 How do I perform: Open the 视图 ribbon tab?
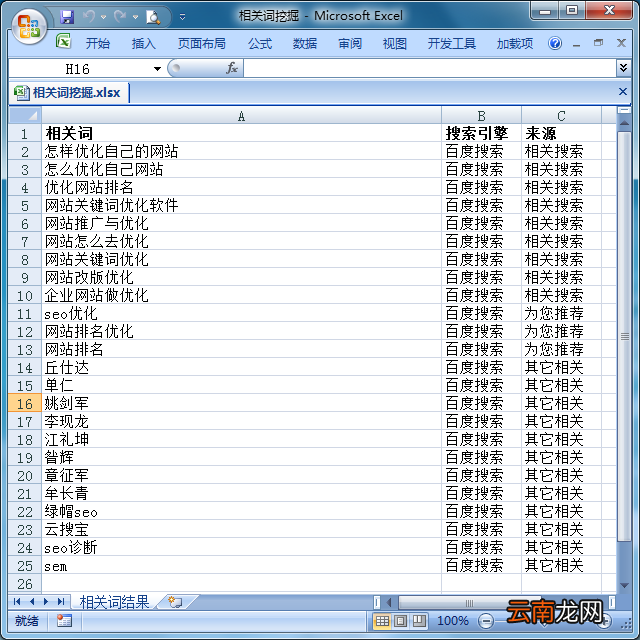coord(394,43)
